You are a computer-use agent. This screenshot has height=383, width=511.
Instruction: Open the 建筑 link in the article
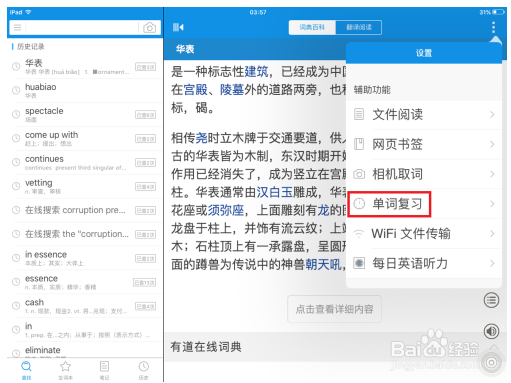point(256,71)
